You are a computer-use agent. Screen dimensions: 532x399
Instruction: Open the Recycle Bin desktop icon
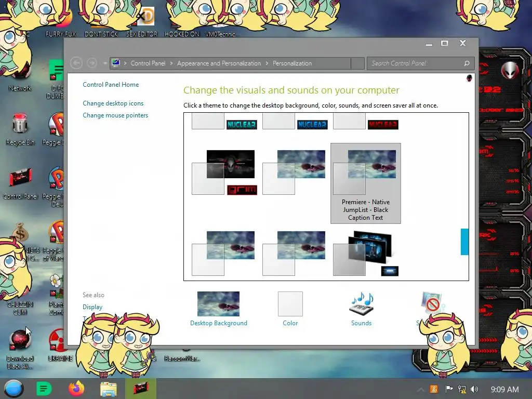tap(20, 129)
